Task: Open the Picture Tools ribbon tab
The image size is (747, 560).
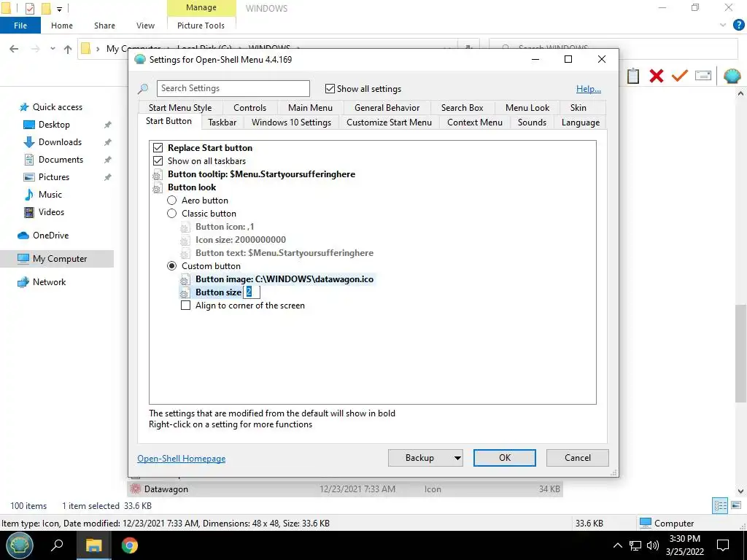Action: click(201, 26)
